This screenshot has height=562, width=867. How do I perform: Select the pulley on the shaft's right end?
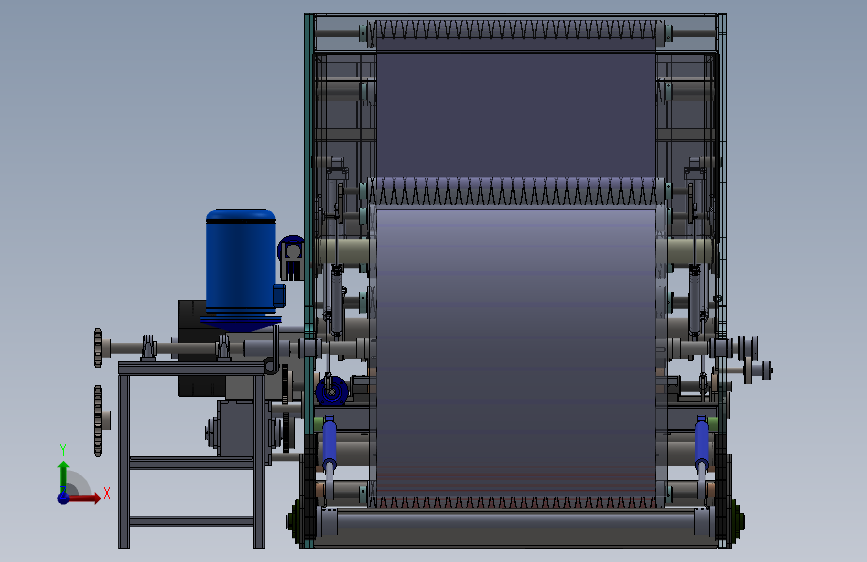tap(747, 348)
